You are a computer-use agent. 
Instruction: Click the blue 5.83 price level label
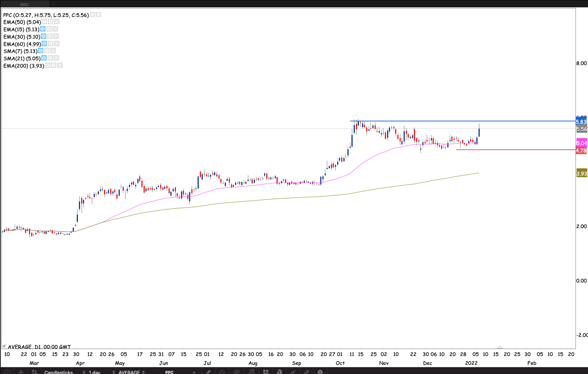[581, 122]
